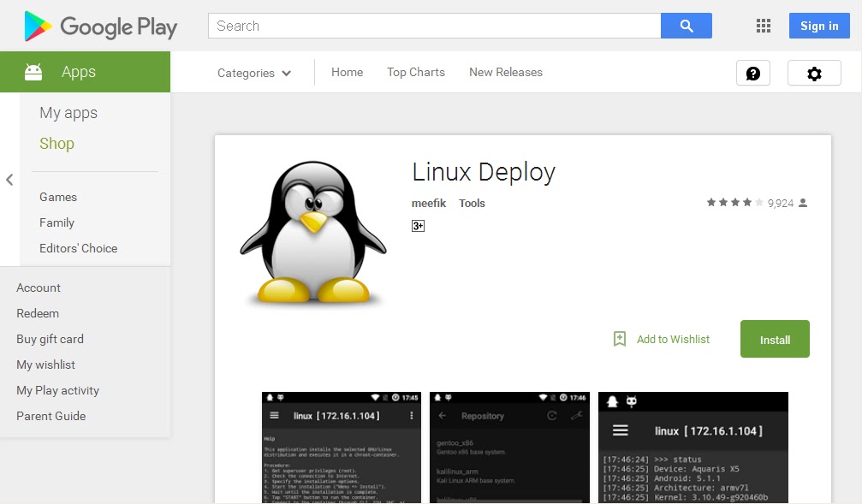Click Buy gift card link
The image size is (862, 504).
pyautogui.click(x=50, y=339)
